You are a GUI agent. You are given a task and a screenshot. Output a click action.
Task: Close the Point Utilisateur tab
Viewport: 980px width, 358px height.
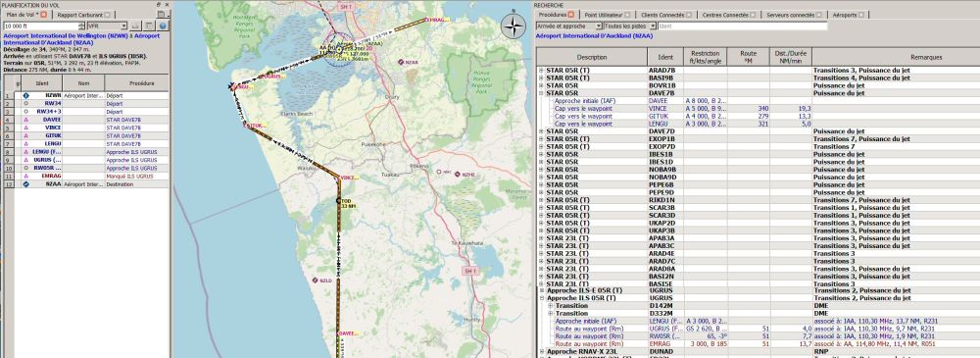click(627, 15)
